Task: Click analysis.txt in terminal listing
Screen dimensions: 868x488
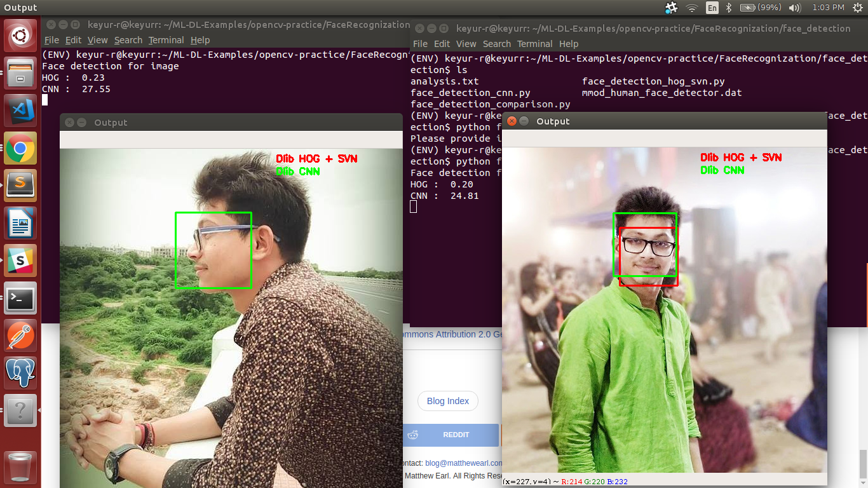Action: [445, 81]
